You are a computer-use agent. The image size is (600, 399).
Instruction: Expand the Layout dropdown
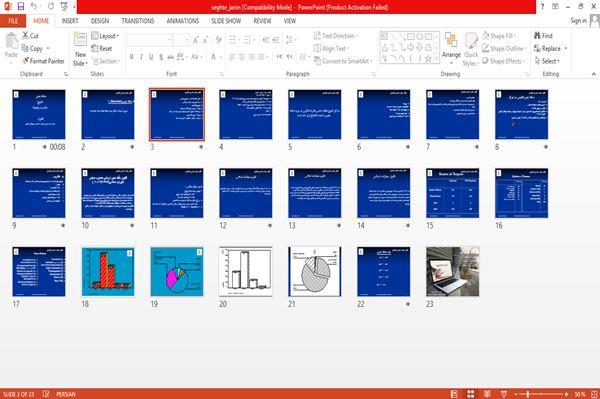[x=105, y=36]
